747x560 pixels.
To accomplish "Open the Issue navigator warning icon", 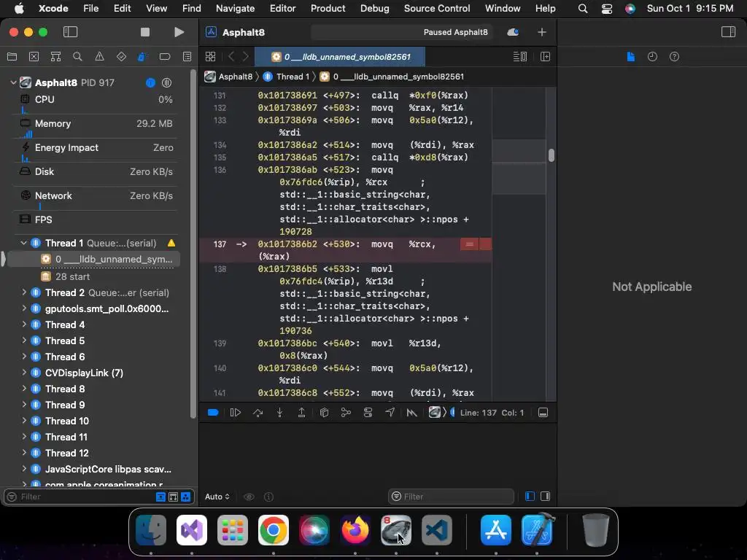I will pyautogui.click(x=99, y=57).
